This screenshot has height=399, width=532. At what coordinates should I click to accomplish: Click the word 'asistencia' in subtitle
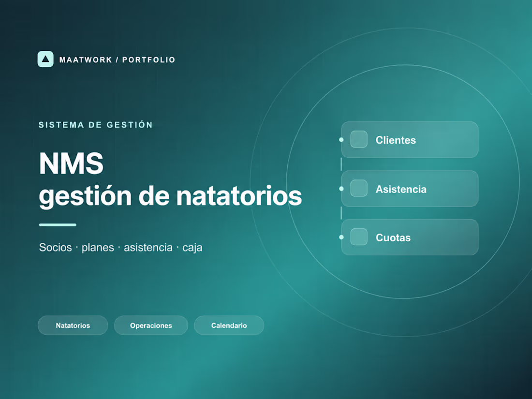[x=148, y=247]
